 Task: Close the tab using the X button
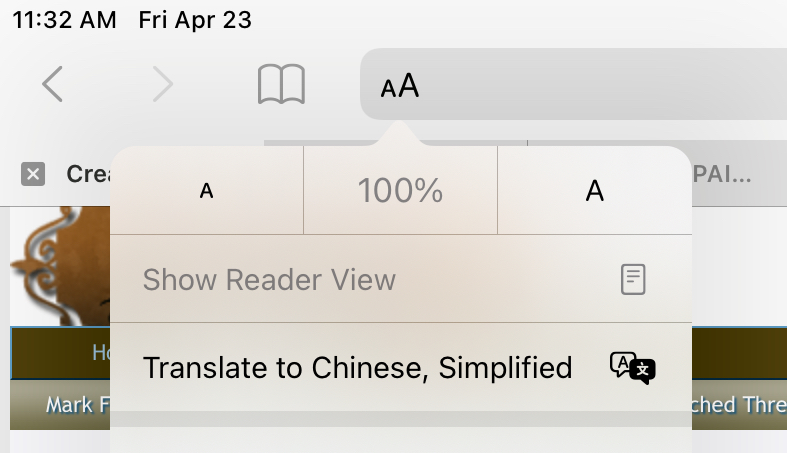point(33,174)
